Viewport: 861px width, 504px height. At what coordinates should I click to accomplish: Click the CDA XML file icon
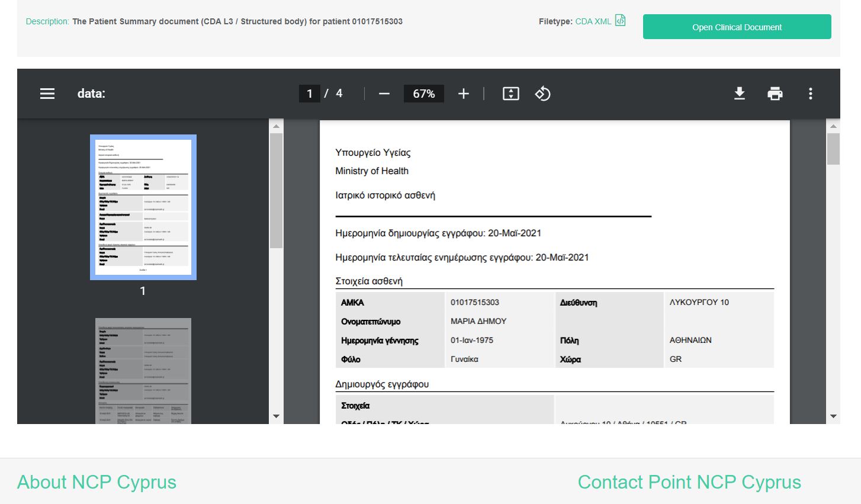[x=620, y=21]
